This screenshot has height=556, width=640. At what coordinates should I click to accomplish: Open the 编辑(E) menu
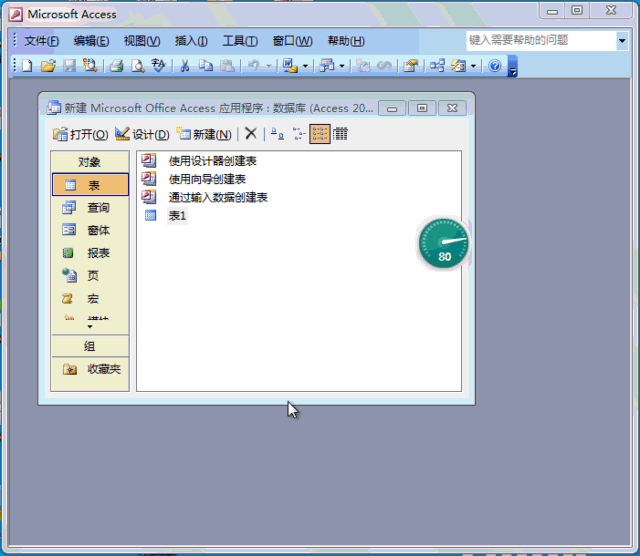pos(91,41)
